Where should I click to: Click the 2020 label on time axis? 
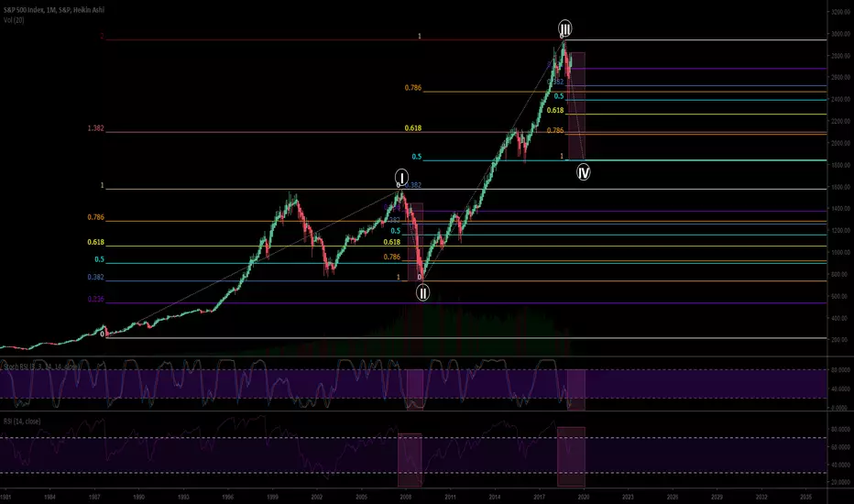(x=584, y=497)
